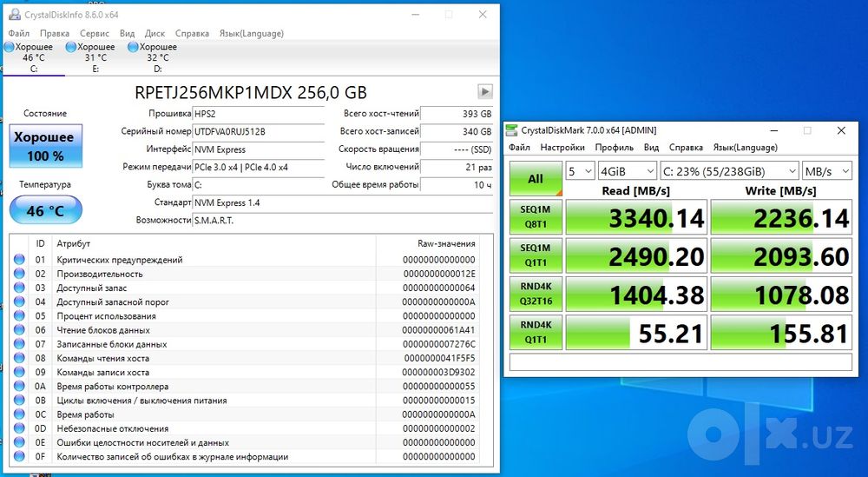Start SEQ1M Q8T1 benchmark

point(536,217)
